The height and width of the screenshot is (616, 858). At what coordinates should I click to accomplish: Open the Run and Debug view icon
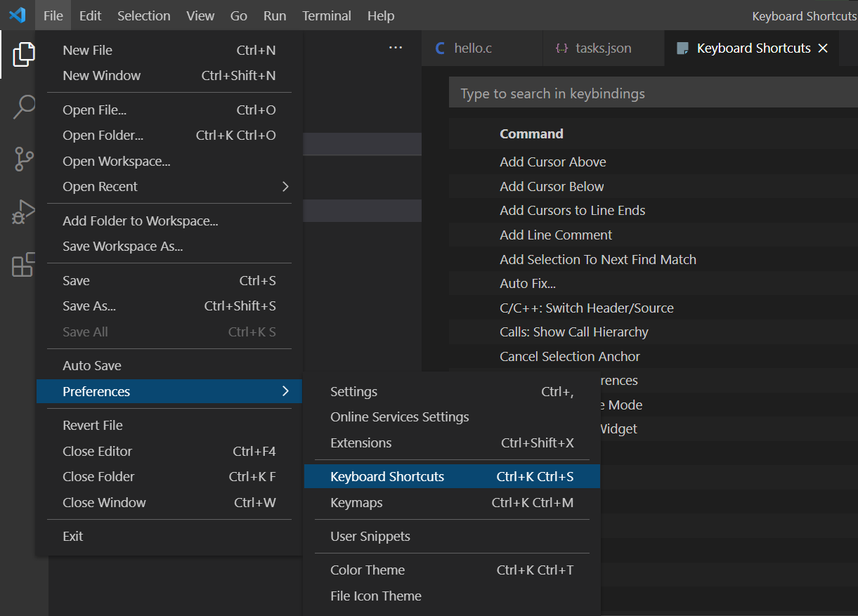tap(24, 212)
